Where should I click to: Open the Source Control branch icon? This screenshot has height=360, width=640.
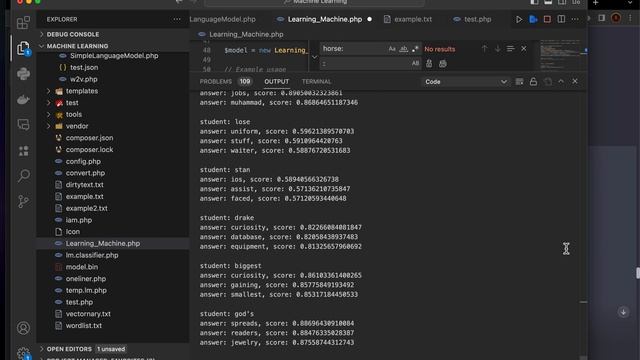click(x=23, y=201)
